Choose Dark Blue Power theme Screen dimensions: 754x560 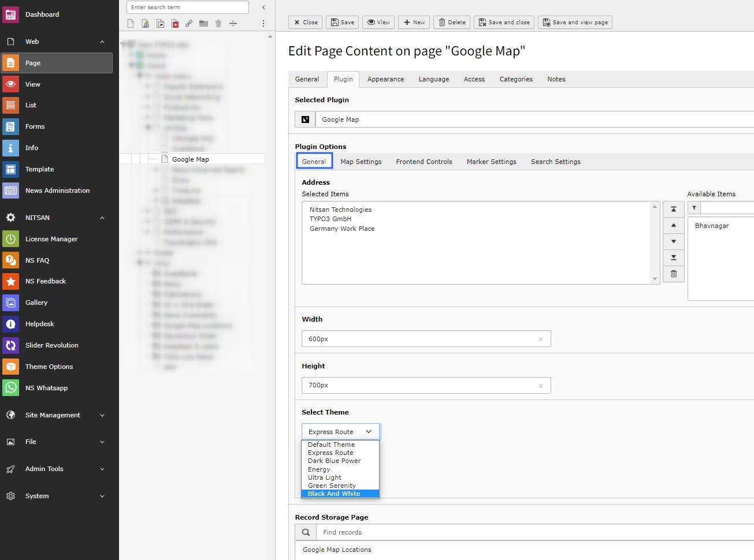340,461
